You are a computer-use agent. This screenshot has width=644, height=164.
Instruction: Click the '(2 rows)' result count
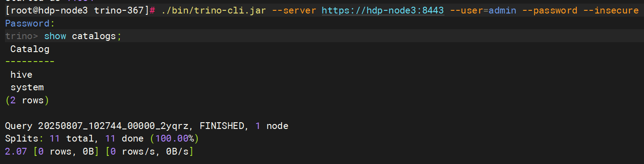tap(27, 100)
